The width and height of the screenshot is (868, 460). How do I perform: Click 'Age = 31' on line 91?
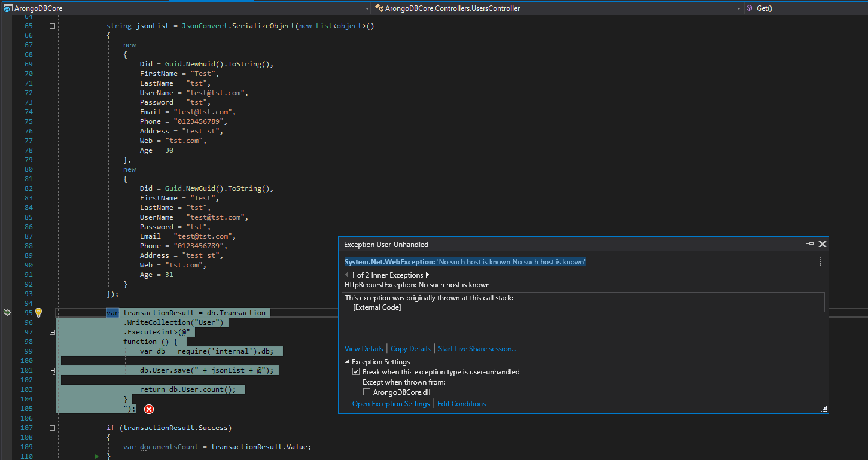[x=157, y=275]
